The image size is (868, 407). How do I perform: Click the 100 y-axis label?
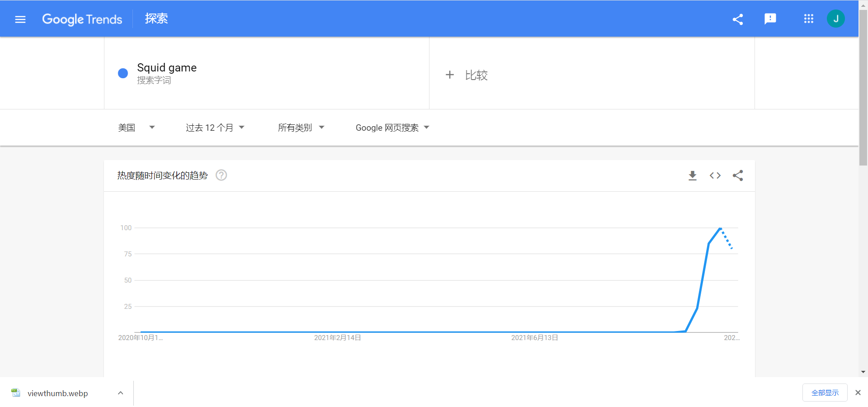tap(126, 228)
